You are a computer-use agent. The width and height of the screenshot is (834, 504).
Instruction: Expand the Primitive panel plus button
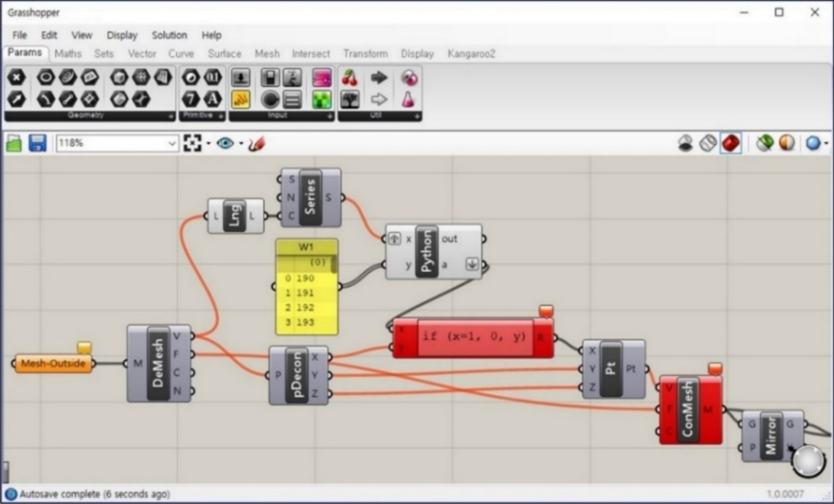pyautogui.click(x=221, y=117)
